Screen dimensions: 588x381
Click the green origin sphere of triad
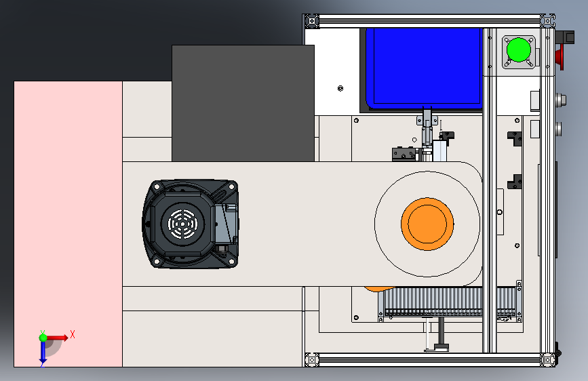[43, 338]
